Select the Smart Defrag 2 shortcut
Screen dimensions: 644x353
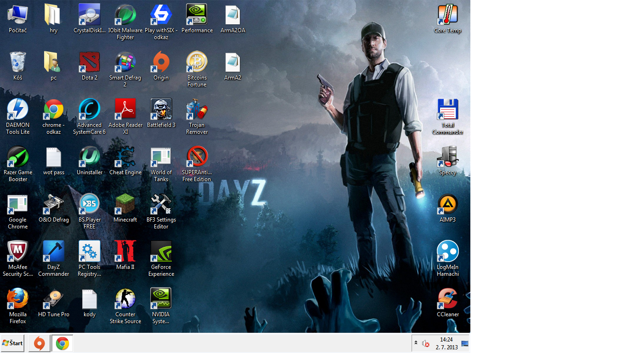(125, 69)
